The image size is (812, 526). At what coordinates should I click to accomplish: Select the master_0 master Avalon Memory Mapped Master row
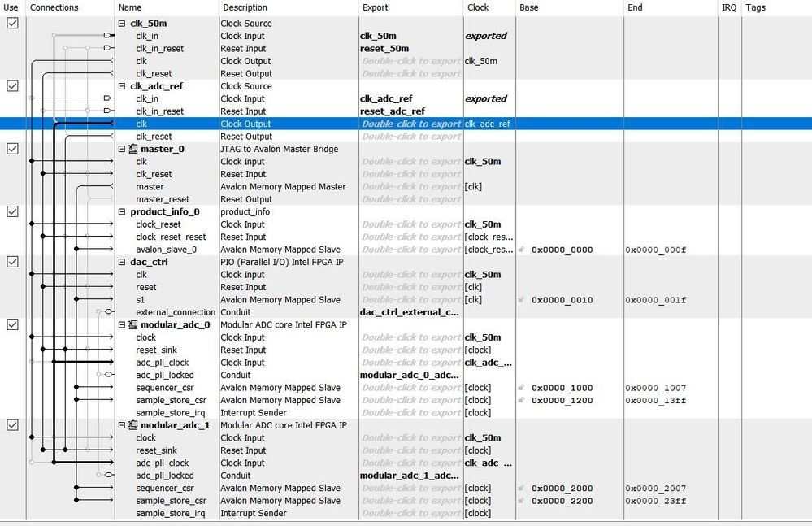point(406,186)
